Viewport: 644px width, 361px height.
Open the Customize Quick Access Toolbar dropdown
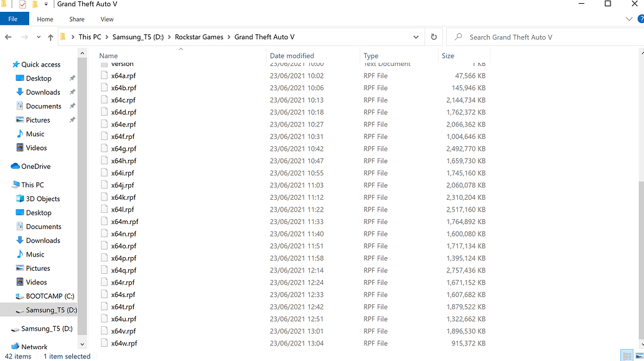pos(46,4)
